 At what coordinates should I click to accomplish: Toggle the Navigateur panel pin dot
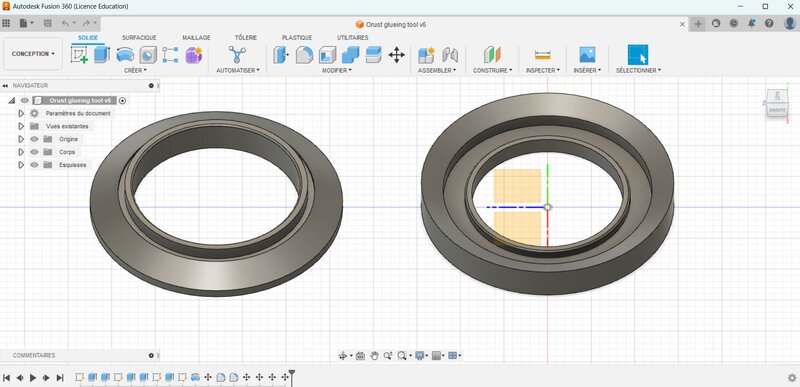[x=151, y=86]
